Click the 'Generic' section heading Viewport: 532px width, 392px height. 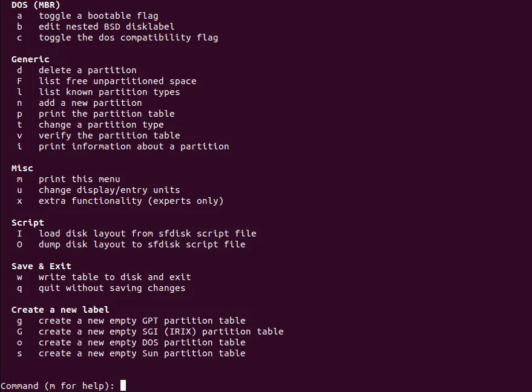click(30, 59)
